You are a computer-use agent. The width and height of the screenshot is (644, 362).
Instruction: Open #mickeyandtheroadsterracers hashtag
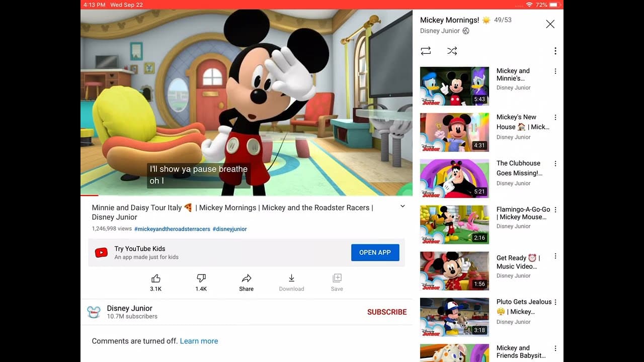coord(172,229)
